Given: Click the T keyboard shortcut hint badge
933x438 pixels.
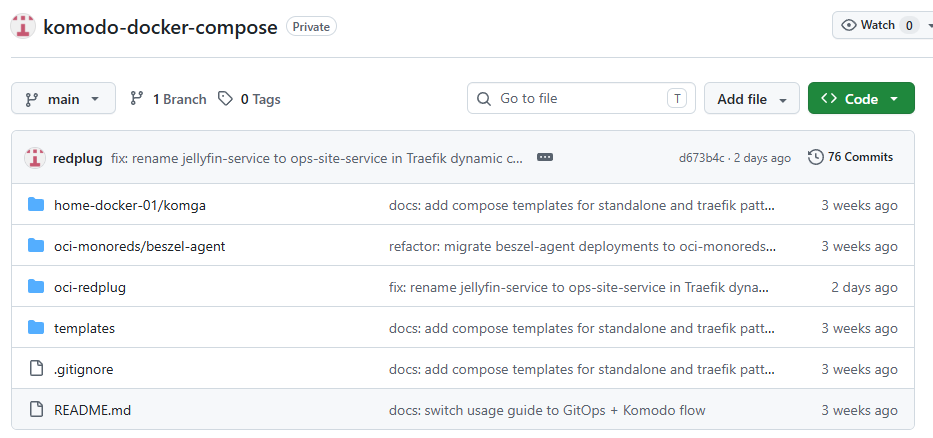Looking at the screenshot, I should coord(677,99).
